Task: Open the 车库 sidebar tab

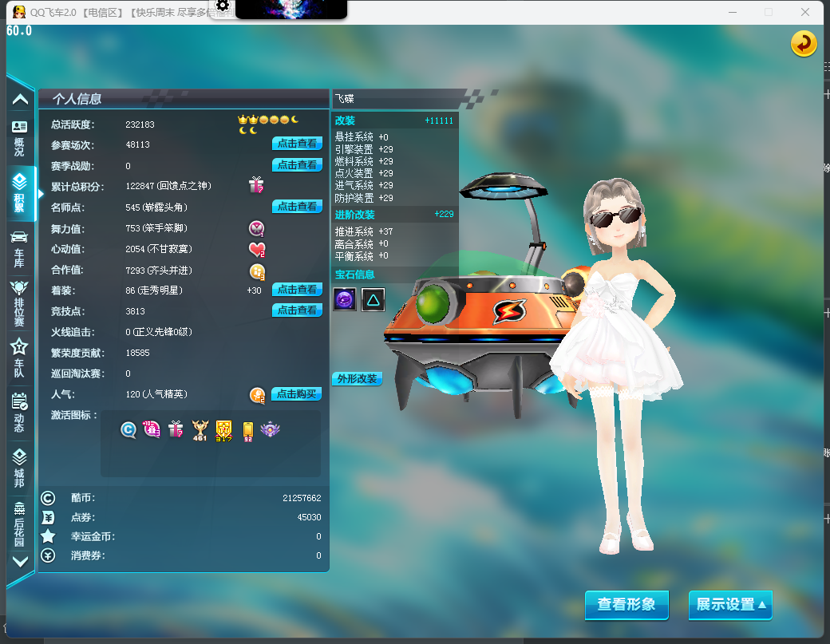Action: click(20, 249)
